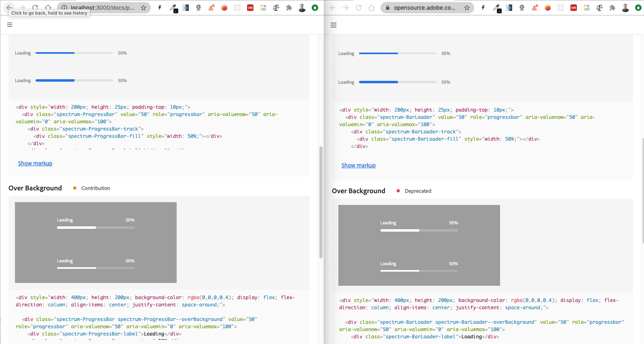Open the profile avatar in the localhost window
This screenshot has width=644, height=344.
tap(302, 8)
